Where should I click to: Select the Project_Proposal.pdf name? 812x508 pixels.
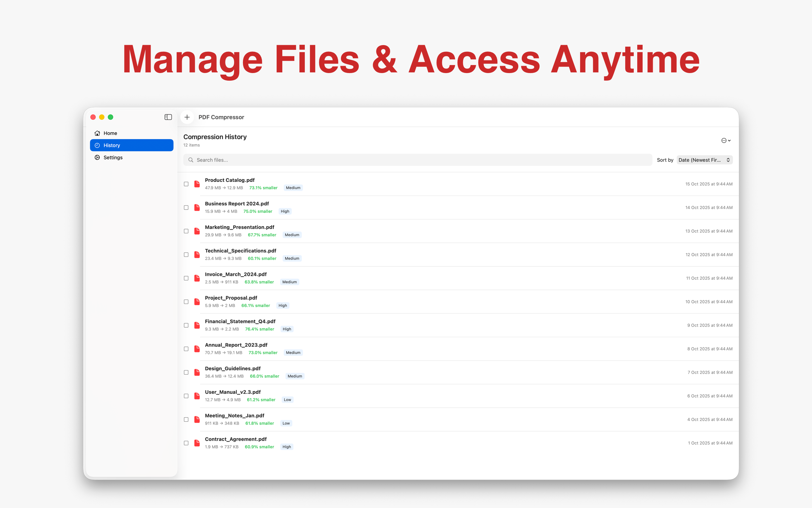pyautogui.click(x=231, y=298)
